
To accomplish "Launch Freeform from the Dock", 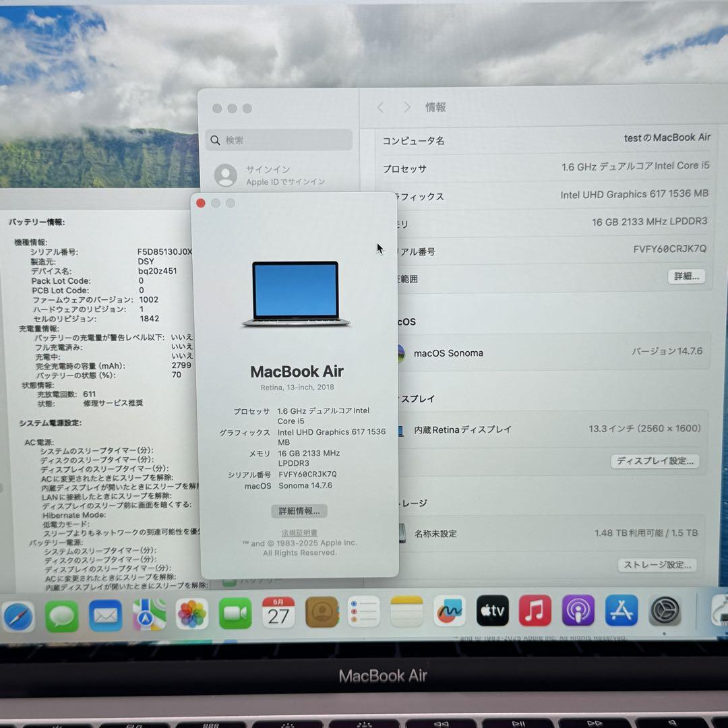I will click(450, 611).
